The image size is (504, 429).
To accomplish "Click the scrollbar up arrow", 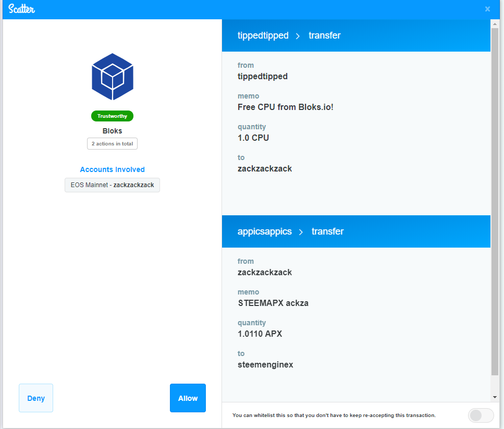I will 495,24.
